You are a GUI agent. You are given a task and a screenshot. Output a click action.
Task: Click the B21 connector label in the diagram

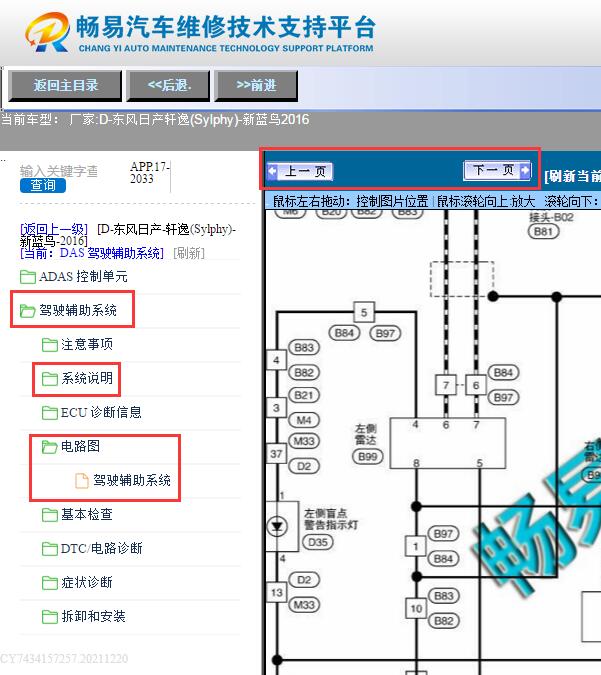coord(304,395)
